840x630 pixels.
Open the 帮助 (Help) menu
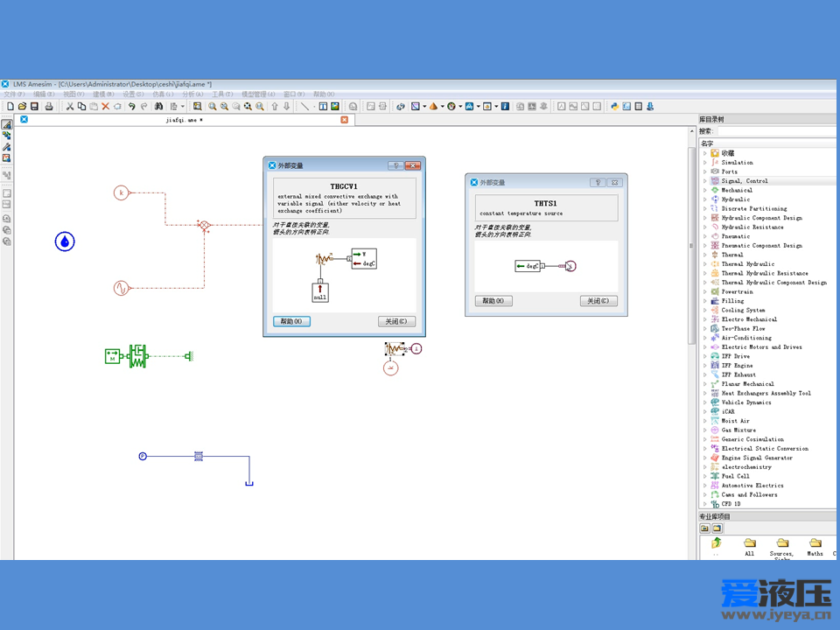[324, 94]
